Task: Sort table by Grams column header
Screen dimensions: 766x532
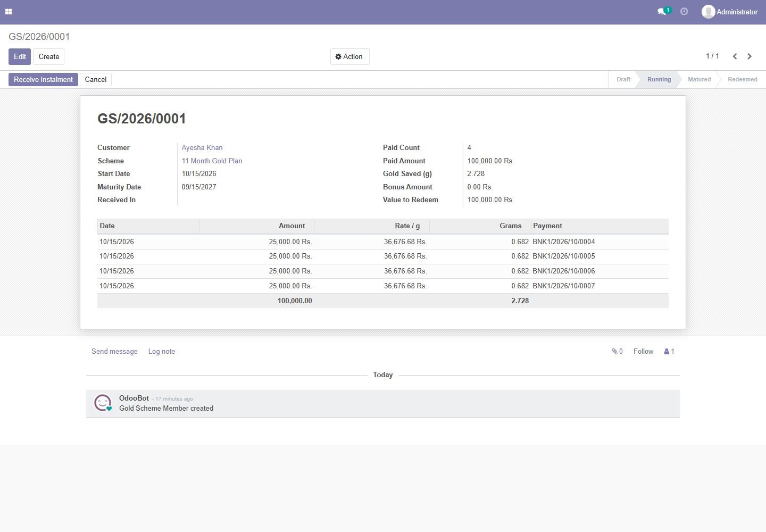Action: pos(480,226)
